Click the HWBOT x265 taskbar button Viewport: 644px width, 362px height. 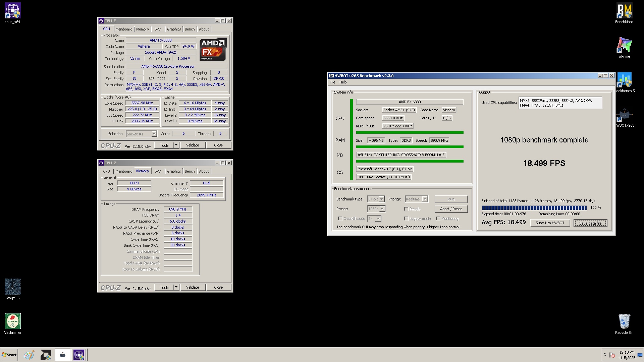(x=62, y=355)
